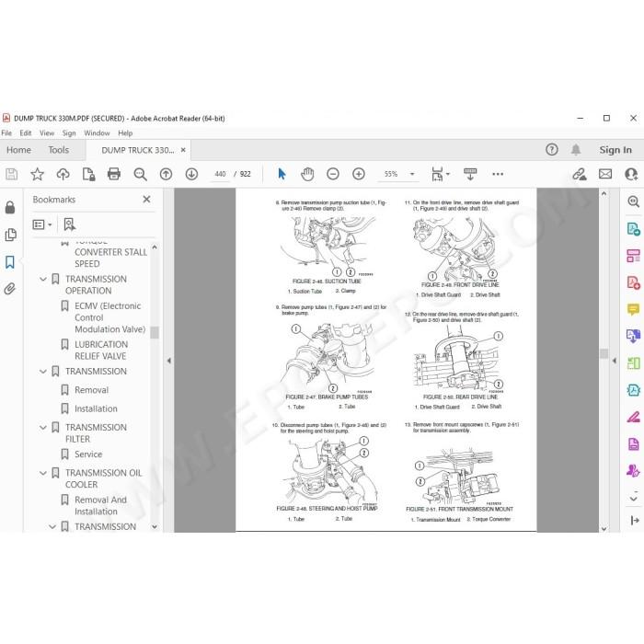Show more tools chevron in right pane
The image size is (644, 644).
tap(633, 499)
